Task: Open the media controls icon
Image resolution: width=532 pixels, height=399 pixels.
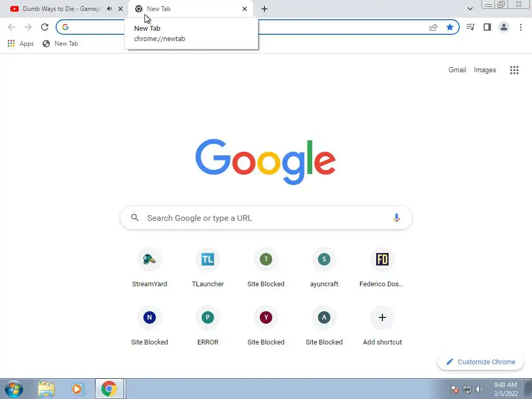Action: (470, 27)
